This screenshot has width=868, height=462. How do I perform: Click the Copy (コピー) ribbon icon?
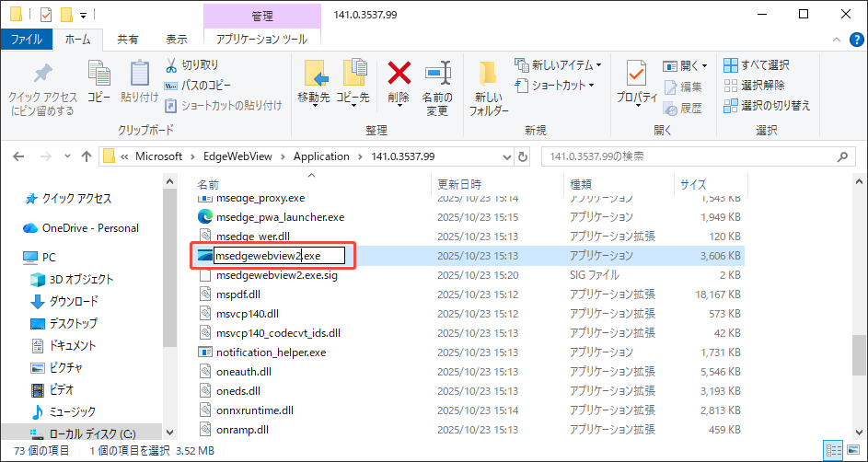click(99, 74)
